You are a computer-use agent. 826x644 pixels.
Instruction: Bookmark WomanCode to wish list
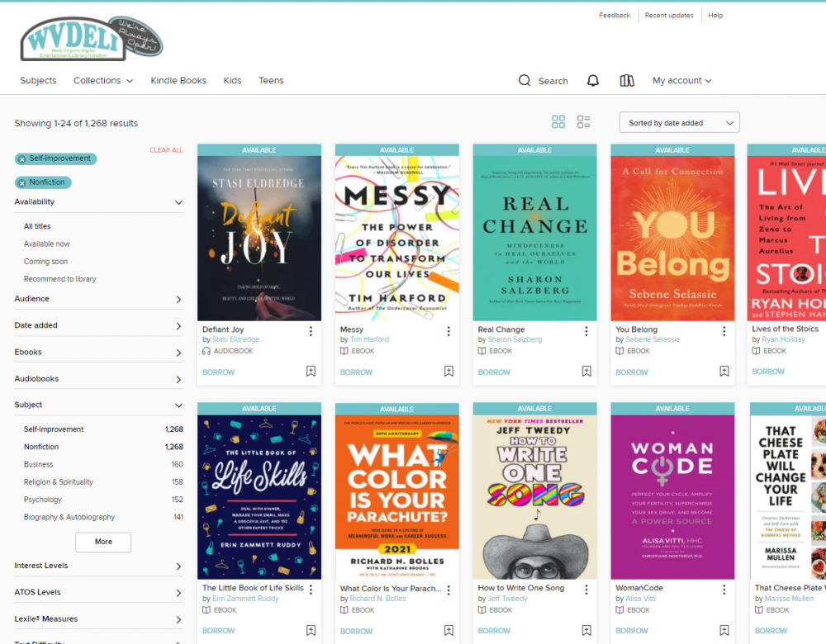tap(724, 630)
